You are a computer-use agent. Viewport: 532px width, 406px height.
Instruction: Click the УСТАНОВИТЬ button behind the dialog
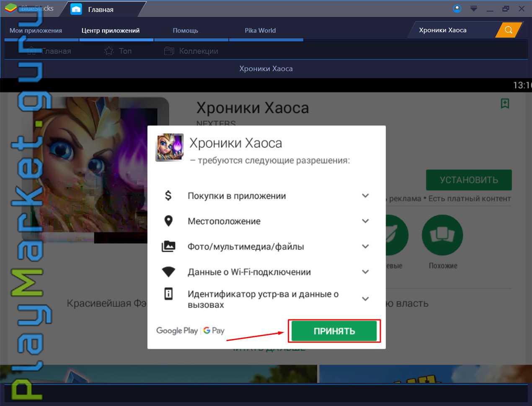(x=469, y=180)
